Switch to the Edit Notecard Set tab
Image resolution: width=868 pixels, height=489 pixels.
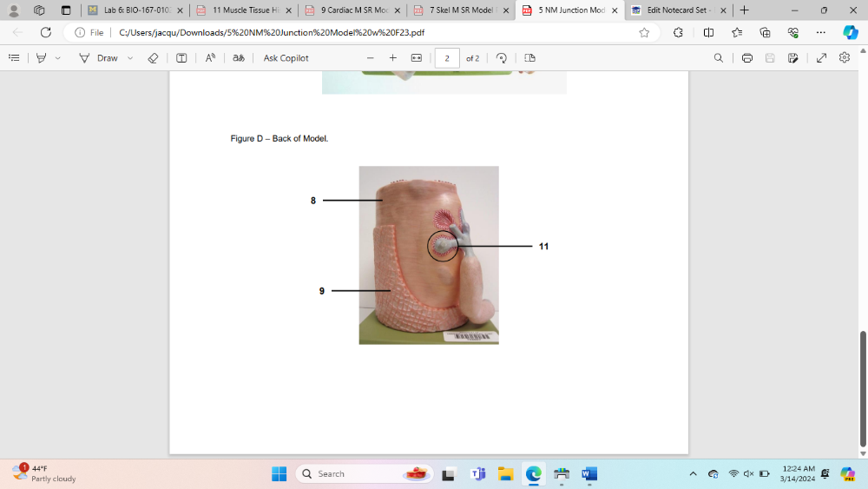pos(675,10)
